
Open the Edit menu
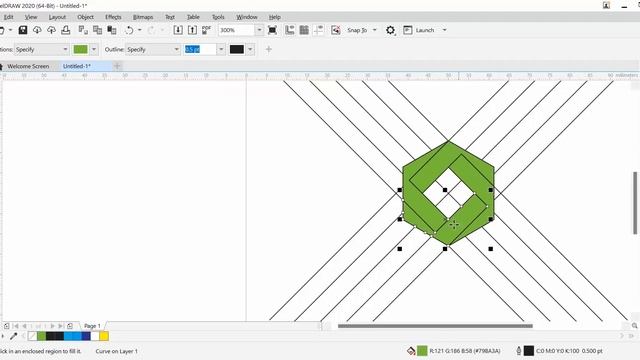pyautogui.click(x=8, y=17)
